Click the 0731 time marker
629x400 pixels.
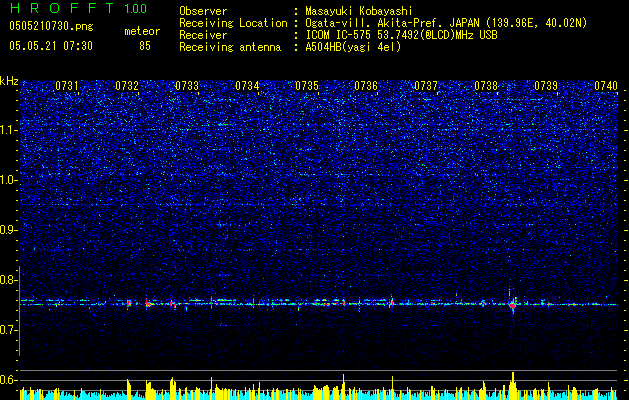(67, 85)
